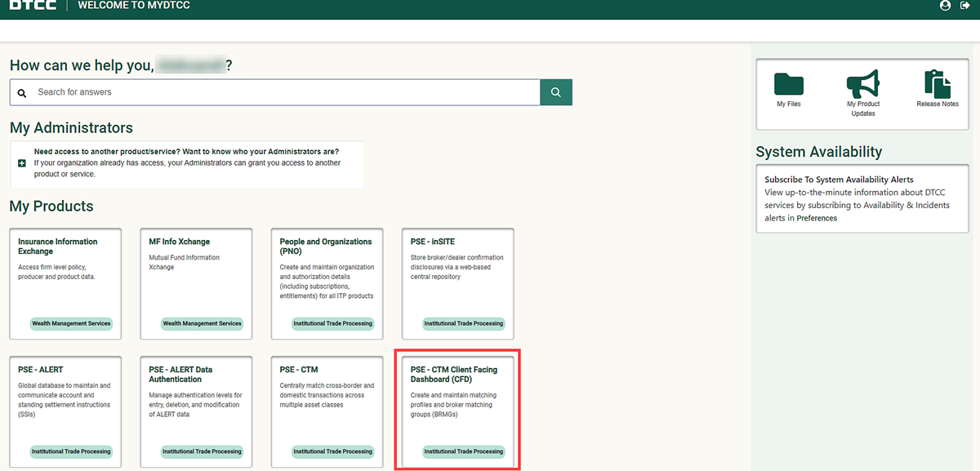Open PSE - CTM Client Facing Dashboard card

tap(457, 411)
